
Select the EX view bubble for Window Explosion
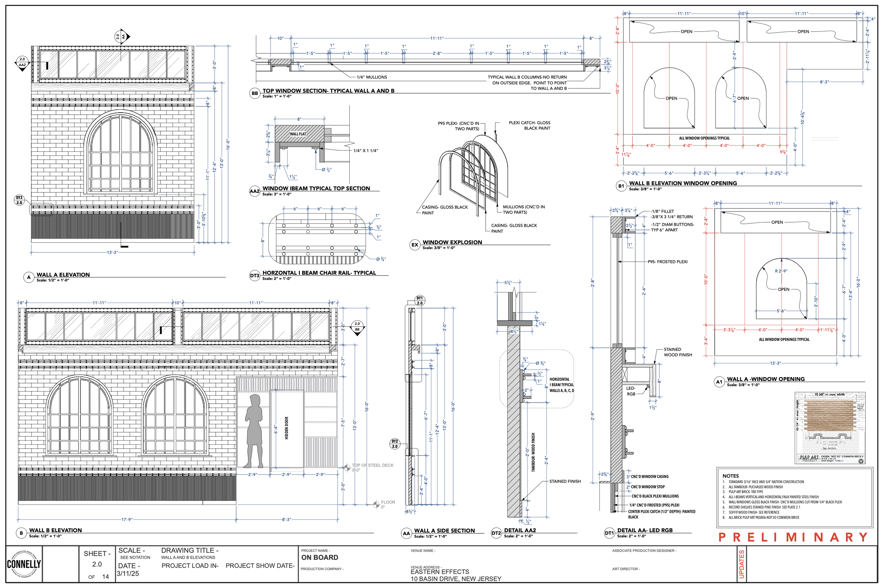click(415, 245)
